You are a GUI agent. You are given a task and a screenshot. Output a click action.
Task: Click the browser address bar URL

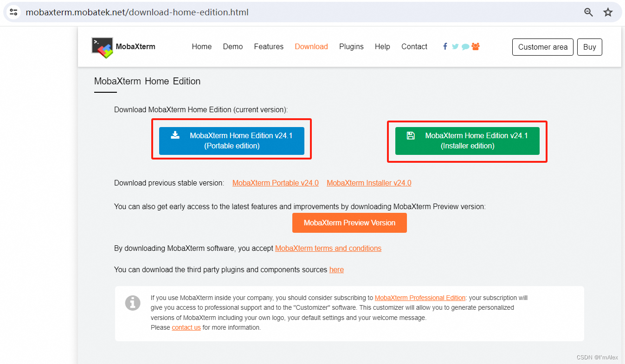(x=137, y=13)
